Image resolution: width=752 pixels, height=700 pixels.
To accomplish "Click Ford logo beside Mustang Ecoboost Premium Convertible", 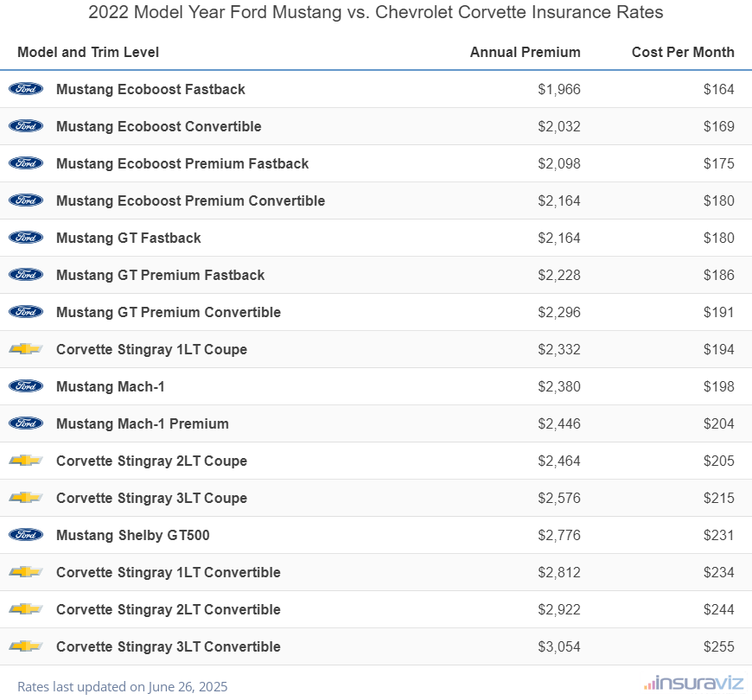I will pos(26,200).
